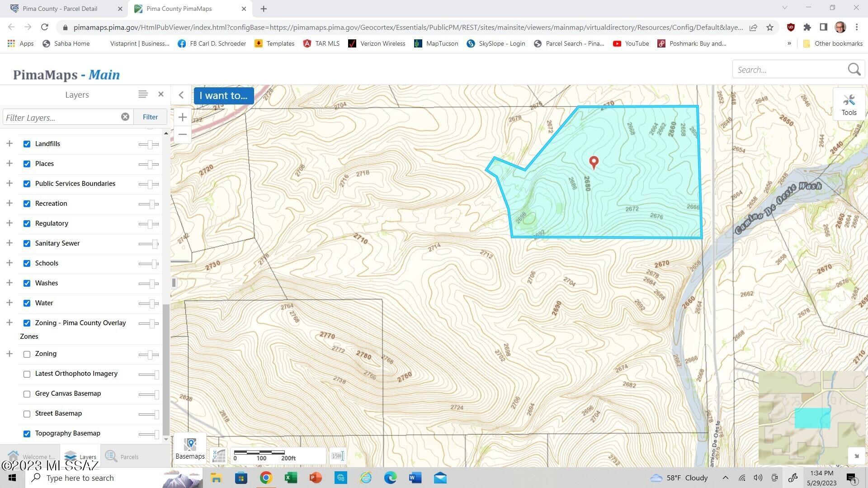Open the 'I want to...' menu
The height and width of the screenshot is (488, 868).
224,95
